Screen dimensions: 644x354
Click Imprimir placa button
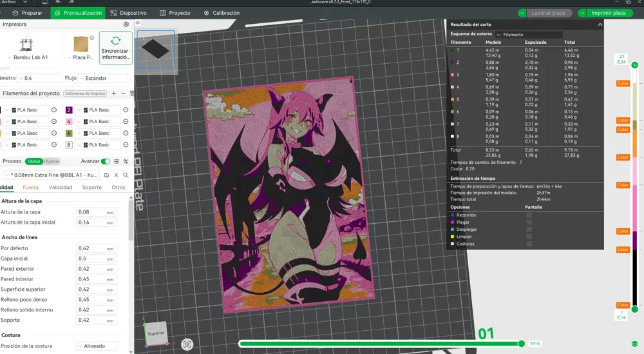pyautogui.click(x=609, y=13)
